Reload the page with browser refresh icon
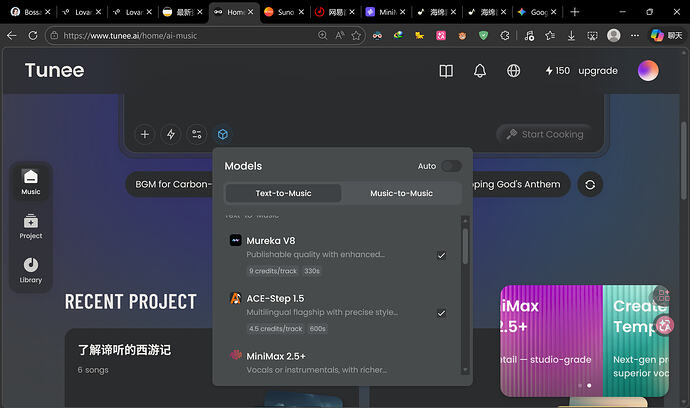The width and height of the screenshot is (690, 408). (33, 36)
